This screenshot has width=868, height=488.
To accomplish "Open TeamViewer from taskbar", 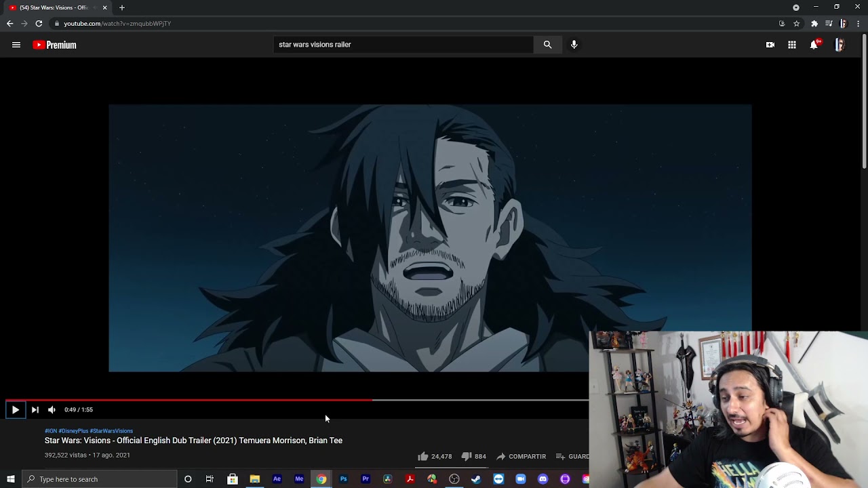I will [498, 479].
